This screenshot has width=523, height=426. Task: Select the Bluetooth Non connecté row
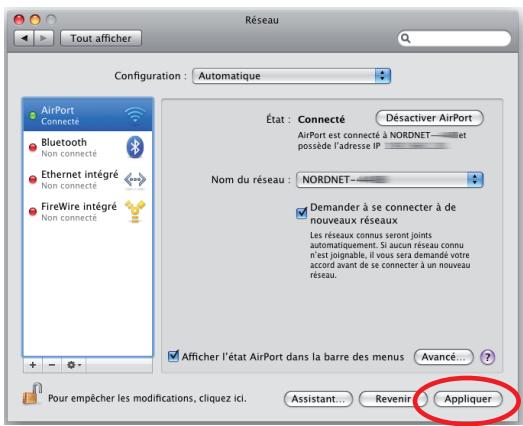click(88, 147)
